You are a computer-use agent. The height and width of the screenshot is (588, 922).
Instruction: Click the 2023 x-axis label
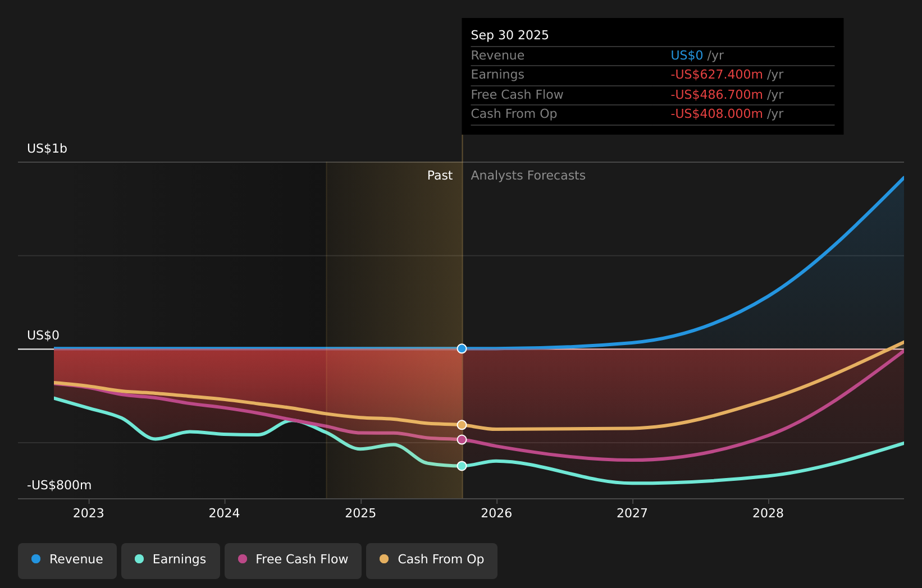click(x=89, y=513)
